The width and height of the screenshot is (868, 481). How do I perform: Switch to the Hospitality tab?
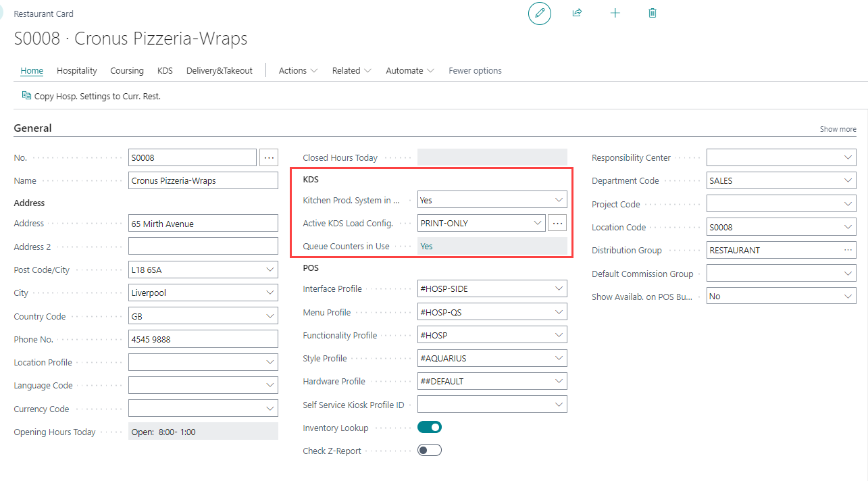[x=77, y=71]
